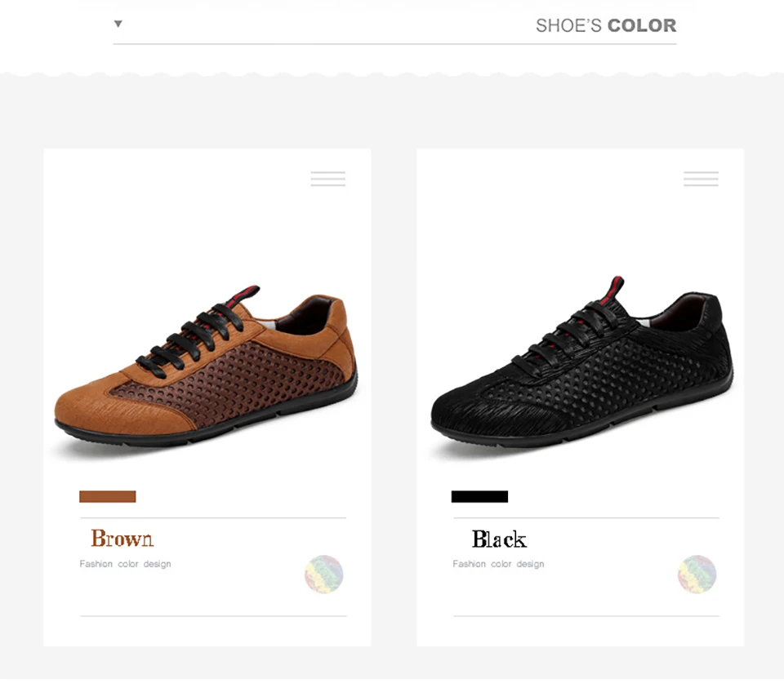
Task: Click "SHOE'S COLOR" section heading
Action: (605, 25)
